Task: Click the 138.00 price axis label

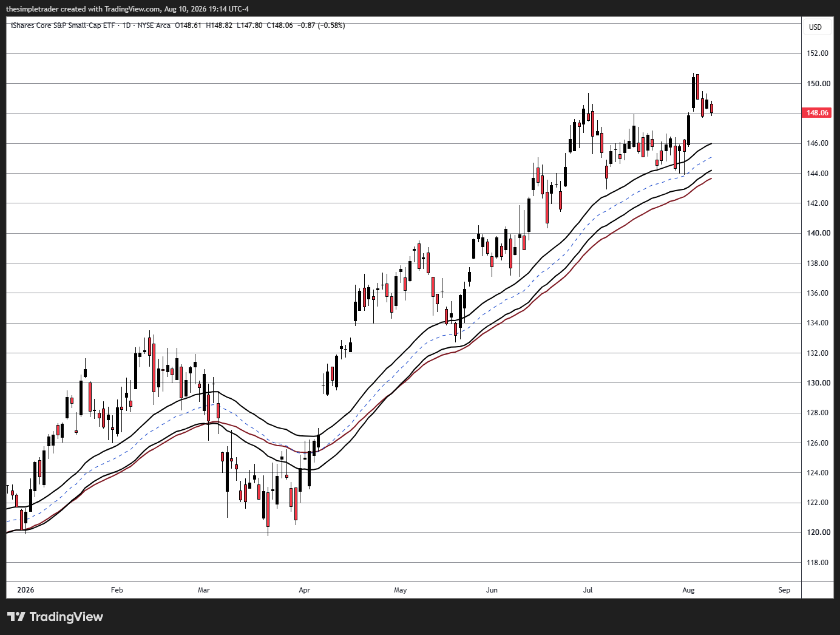Action: tap(818, 263)
